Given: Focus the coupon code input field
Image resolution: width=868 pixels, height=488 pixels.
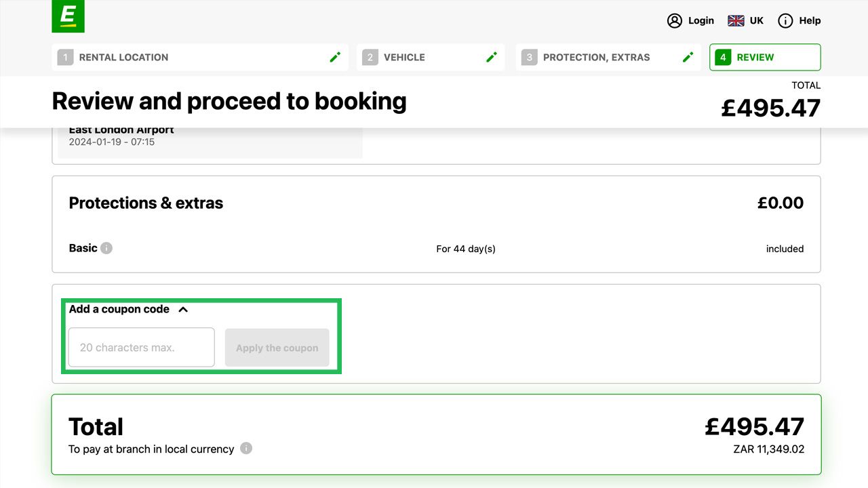Looking at the screenshot, I should (x=141, y=348).
